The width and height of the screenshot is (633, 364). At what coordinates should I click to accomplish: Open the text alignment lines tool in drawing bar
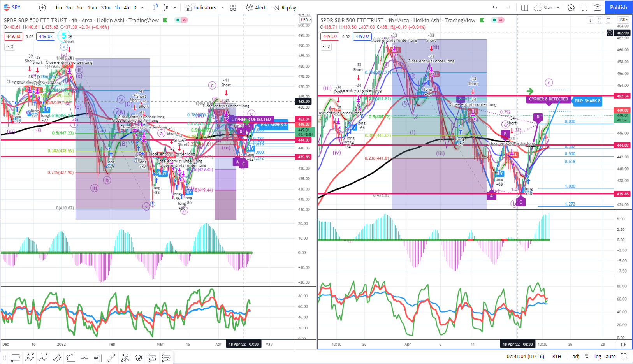[x=16, y=357]
